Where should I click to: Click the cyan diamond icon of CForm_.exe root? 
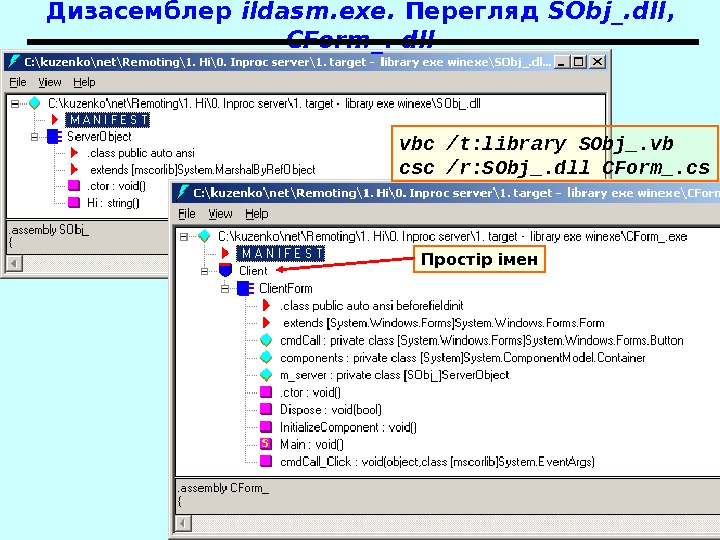204,236
